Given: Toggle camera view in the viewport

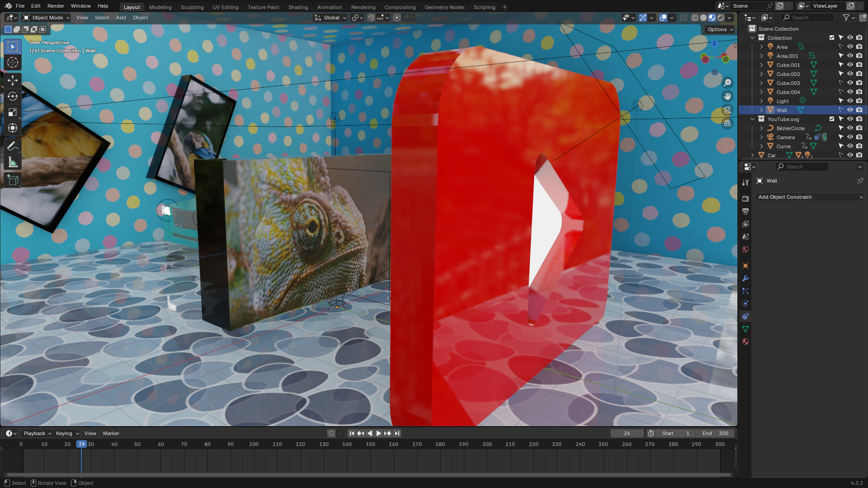Looking at the screenshot, I should click(727, 110).
